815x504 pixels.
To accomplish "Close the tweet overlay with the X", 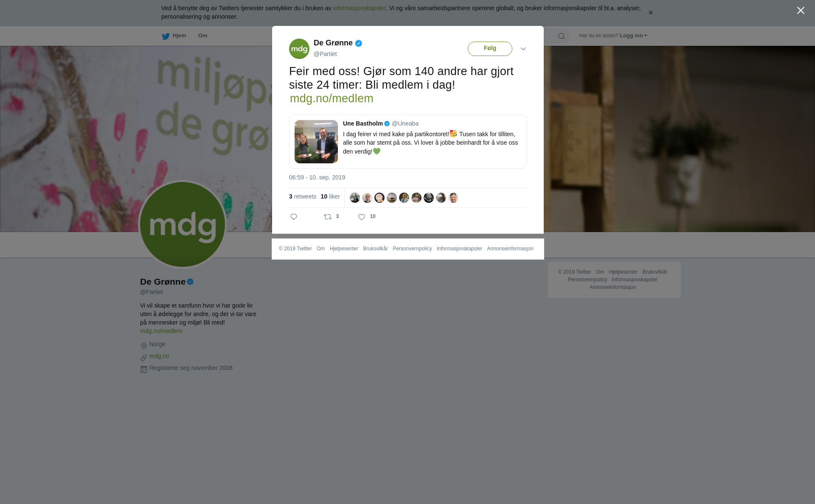I will click(801, 11).
